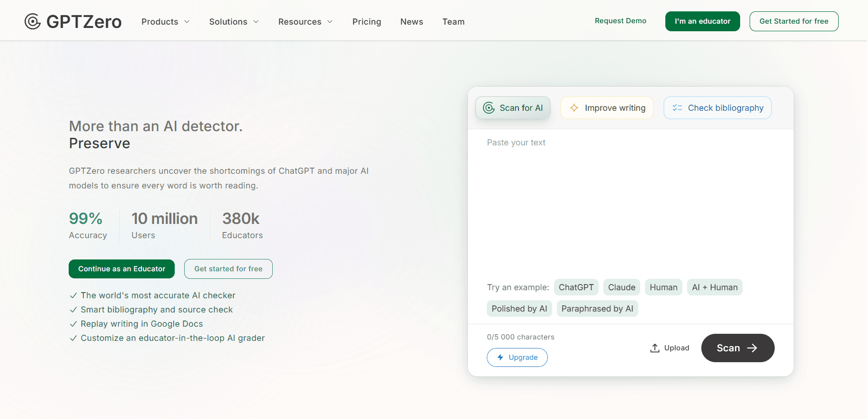
Task: Try the Claude example chip
Action: tap(621, 287)
